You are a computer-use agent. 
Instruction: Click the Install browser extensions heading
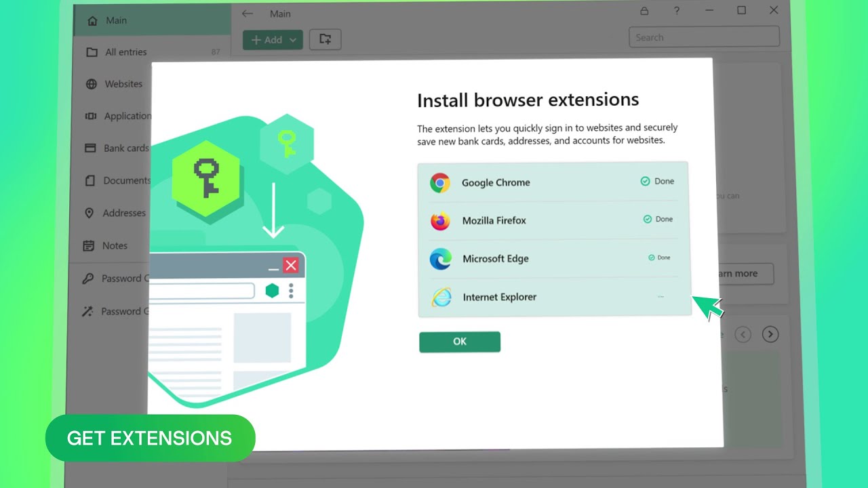tap(528, 100)
